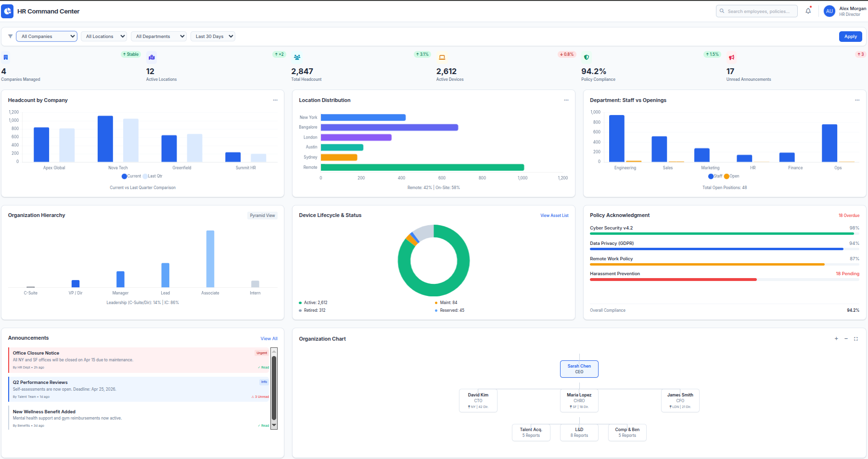Viewport: 868px width, 459px height.
Task: Select the Talent Acq. org node
Action: [531, 433]
